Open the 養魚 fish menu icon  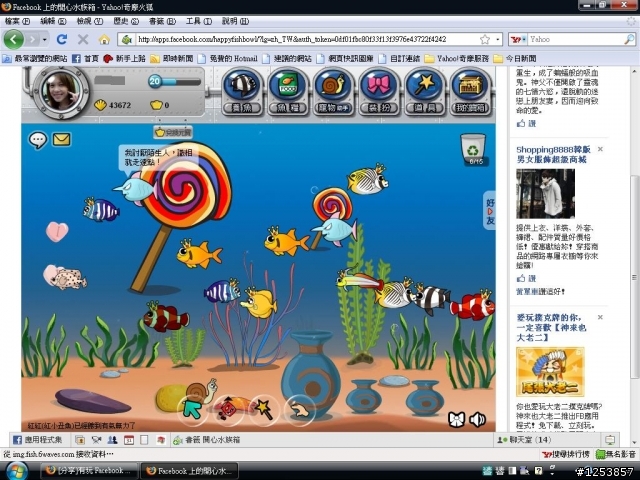(x=242, y=91)
